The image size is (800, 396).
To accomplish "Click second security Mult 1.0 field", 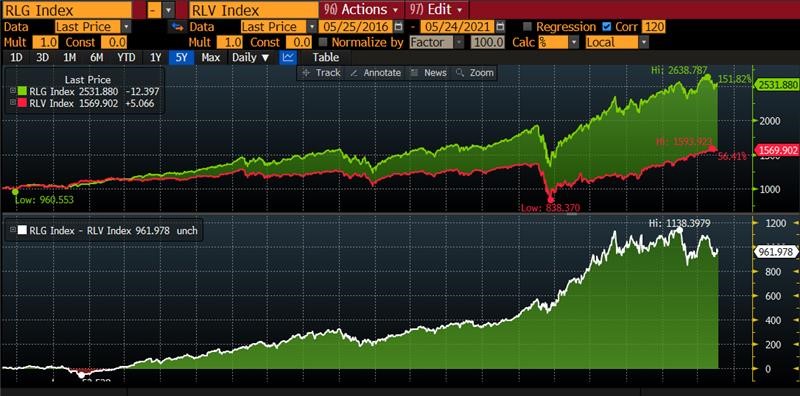I will (x=230, y=42).
